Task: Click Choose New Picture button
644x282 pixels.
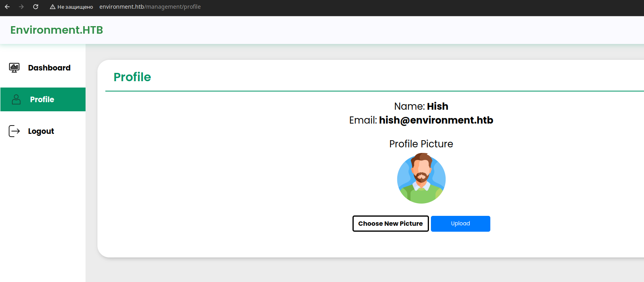Action: 391,224
